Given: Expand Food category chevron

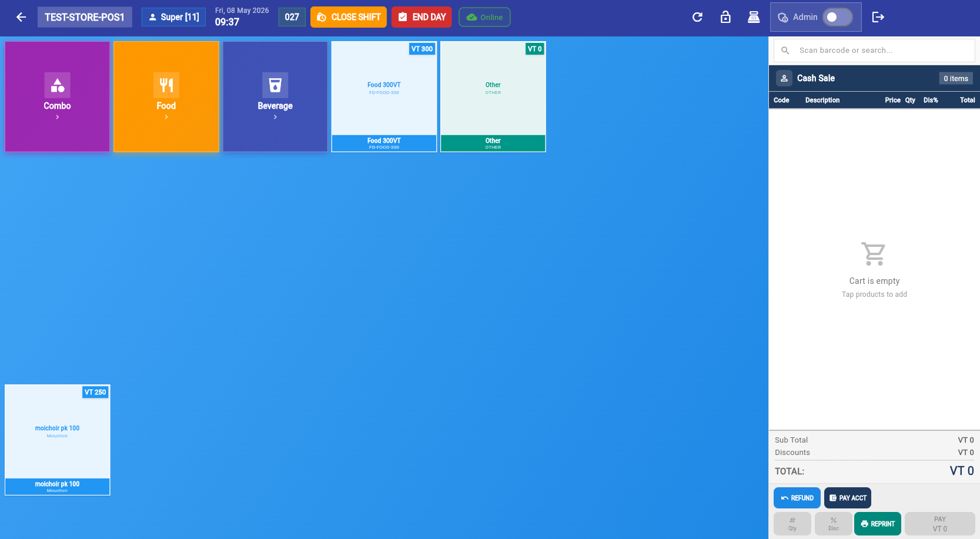Looking at the screenshot, I should coord(166,117).
